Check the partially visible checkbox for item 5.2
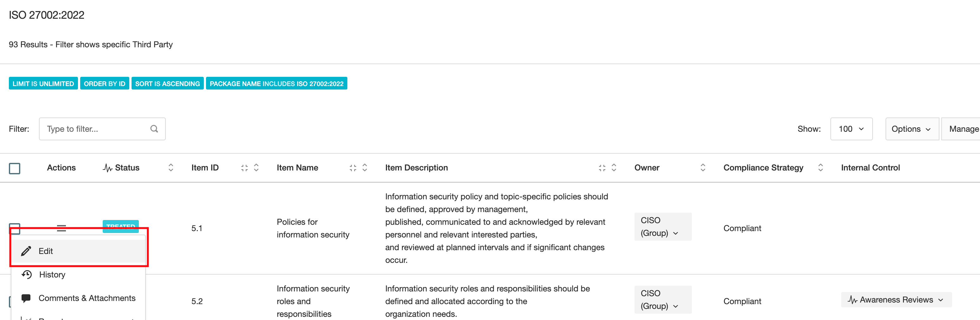This screenshot has height=320, width=980. (x=11, y=301)
